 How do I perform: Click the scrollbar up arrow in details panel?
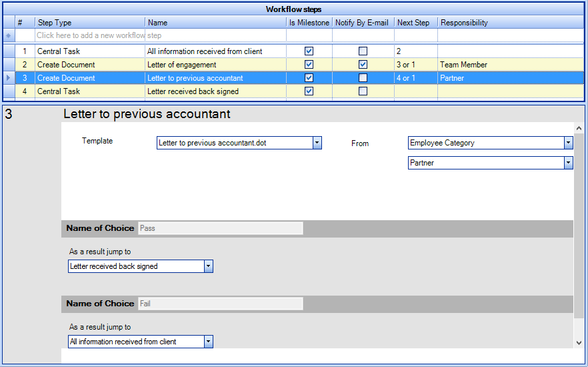point(579,128)
